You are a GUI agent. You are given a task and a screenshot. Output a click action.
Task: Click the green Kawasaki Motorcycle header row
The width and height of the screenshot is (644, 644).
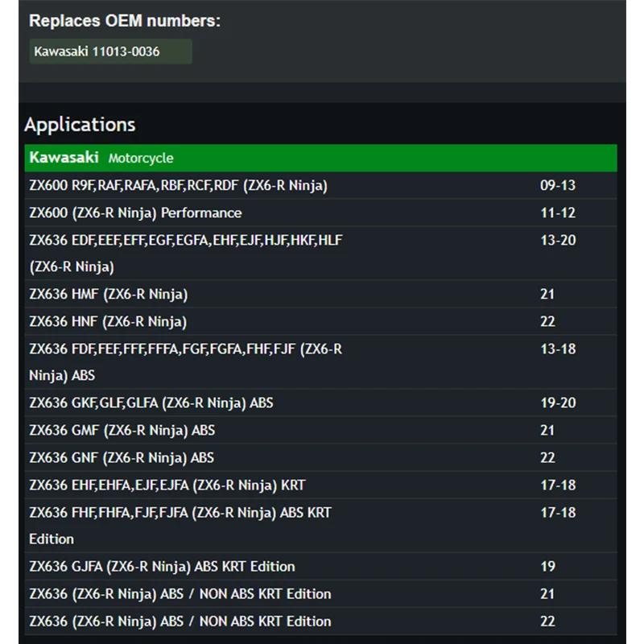pyautogui.click(x=320, y=158)
